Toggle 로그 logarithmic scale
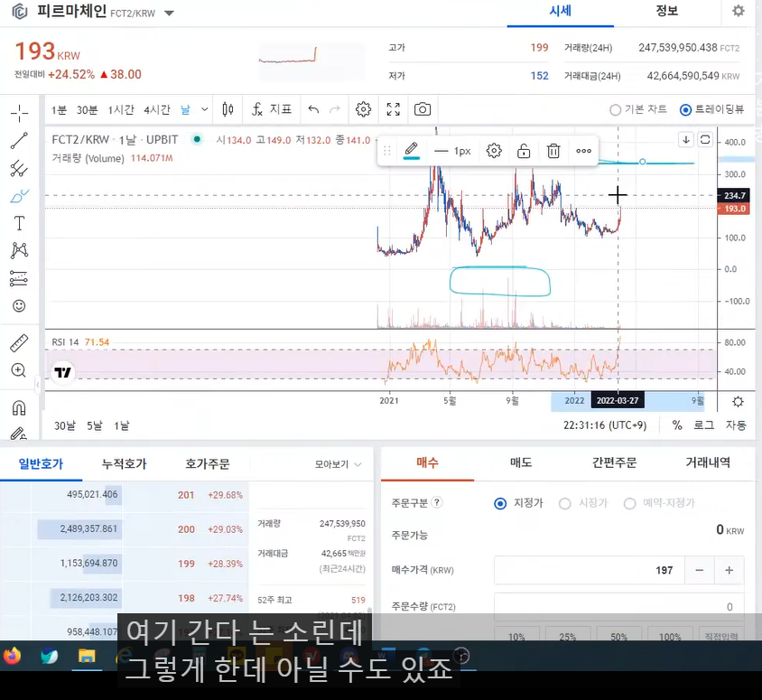Screen dimensions: 762x700 point(703,425)
